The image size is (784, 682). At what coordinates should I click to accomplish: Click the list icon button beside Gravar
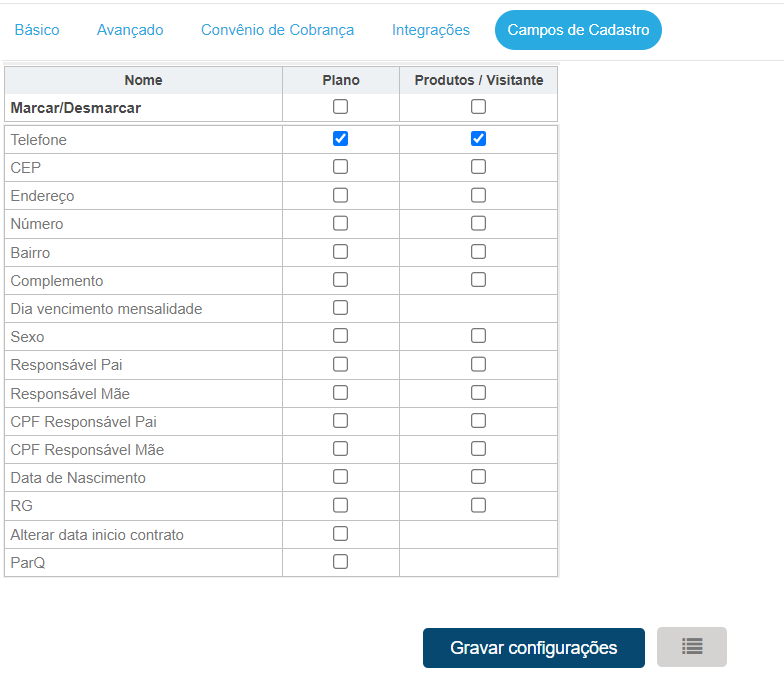(692, 647)
